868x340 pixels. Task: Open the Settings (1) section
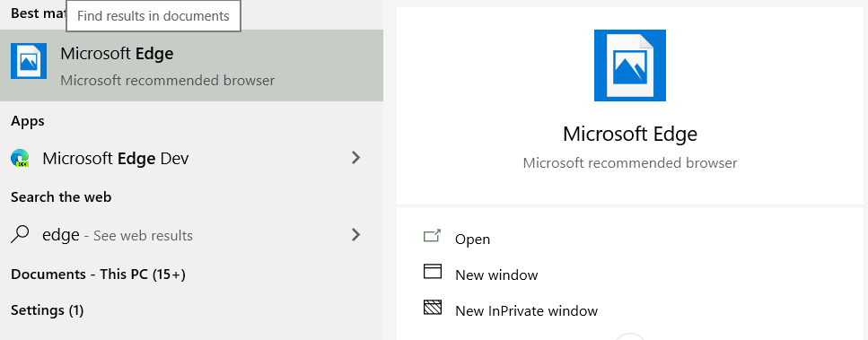coord(47,310)
